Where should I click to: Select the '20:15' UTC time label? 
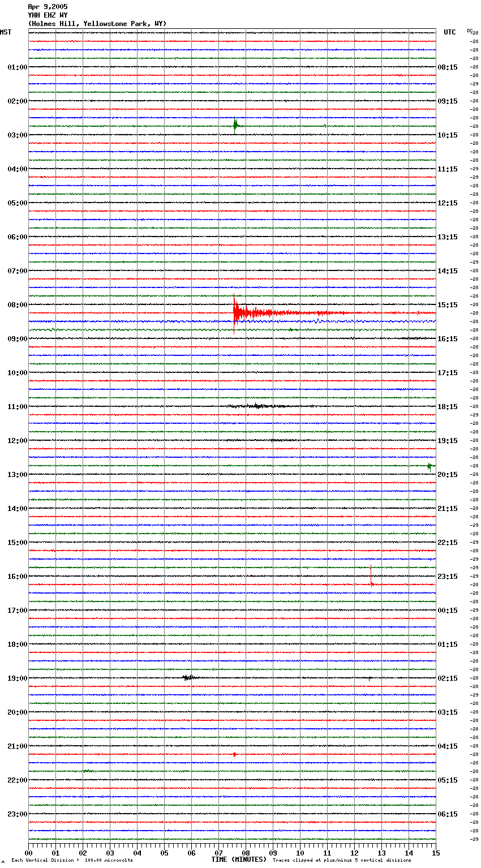[448, 475]
